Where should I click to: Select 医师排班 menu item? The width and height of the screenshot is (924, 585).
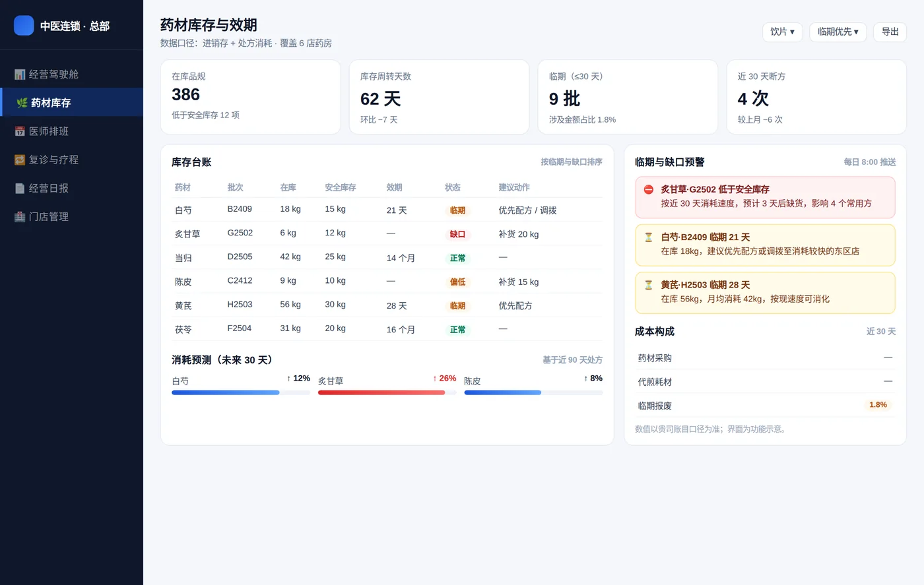point(71,131)
